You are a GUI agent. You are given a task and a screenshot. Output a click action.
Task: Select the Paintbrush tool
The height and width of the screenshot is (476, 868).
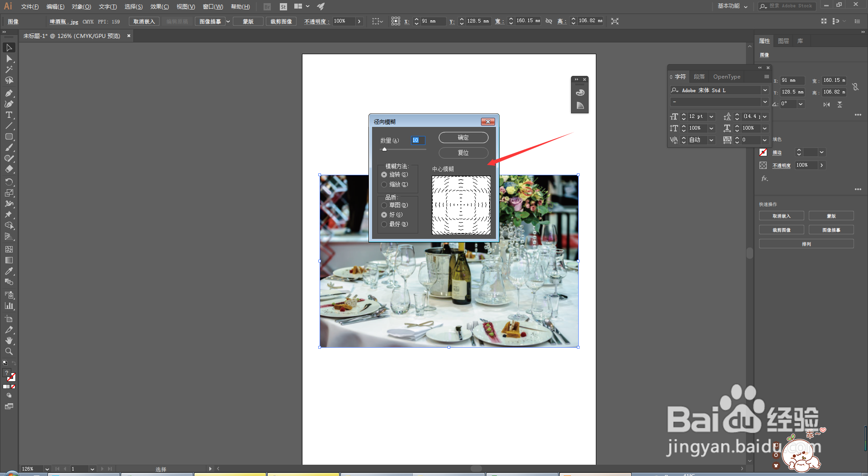coord(9,147)
